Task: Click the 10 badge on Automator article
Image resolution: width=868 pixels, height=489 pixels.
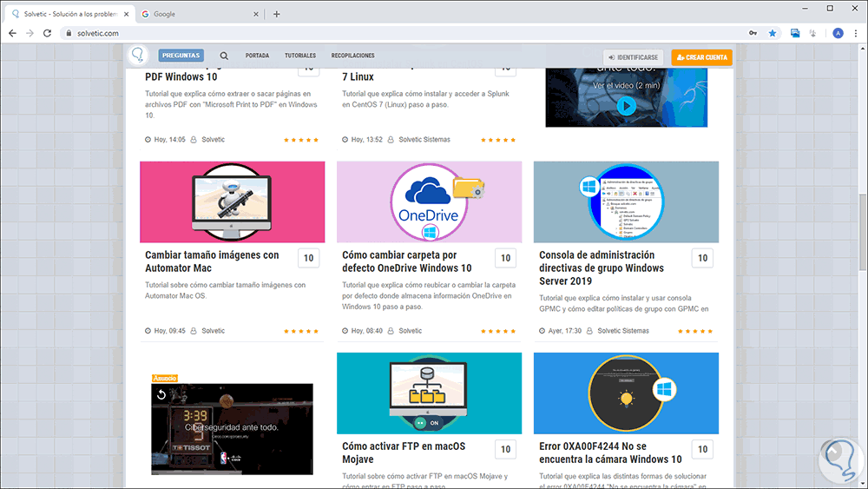Action: [309, 258]
